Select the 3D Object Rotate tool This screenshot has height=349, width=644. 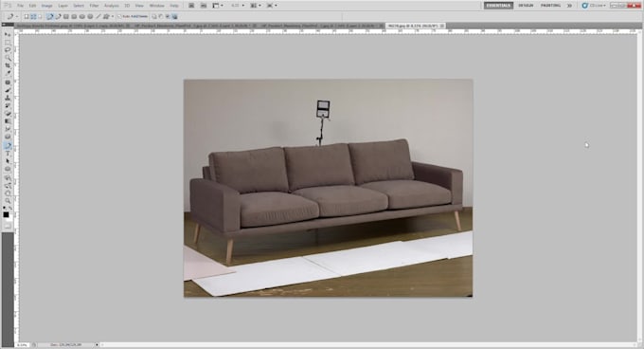pos(8,177)
